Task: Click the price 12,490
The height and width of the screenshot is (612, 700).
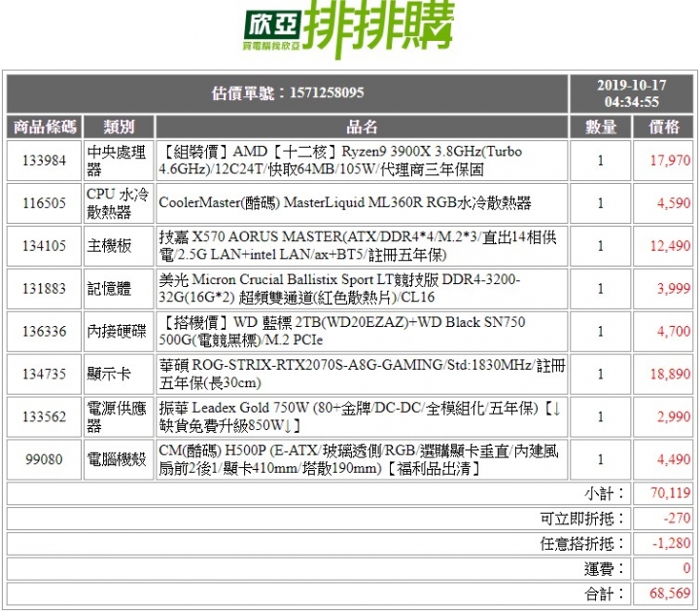Action: 670,246
